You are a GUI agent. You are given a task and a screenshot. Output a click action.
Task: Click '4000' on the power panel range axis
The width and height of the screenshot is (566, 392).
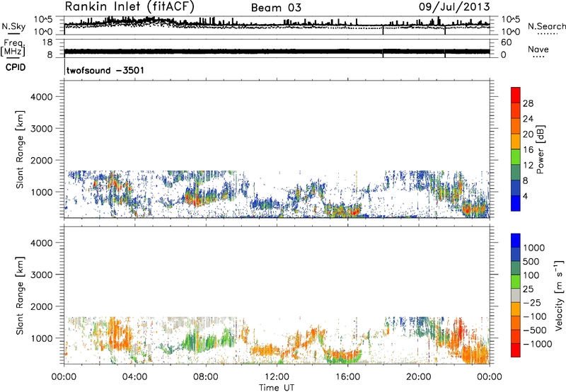pos(42,97)
